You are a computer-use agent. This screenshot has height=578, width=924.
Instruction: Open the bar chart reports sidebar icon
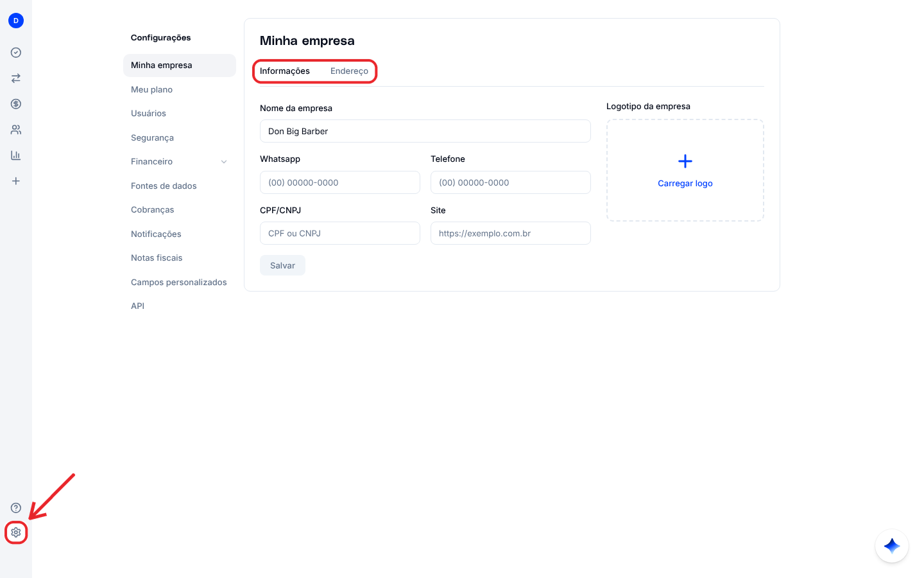point(16,155)
